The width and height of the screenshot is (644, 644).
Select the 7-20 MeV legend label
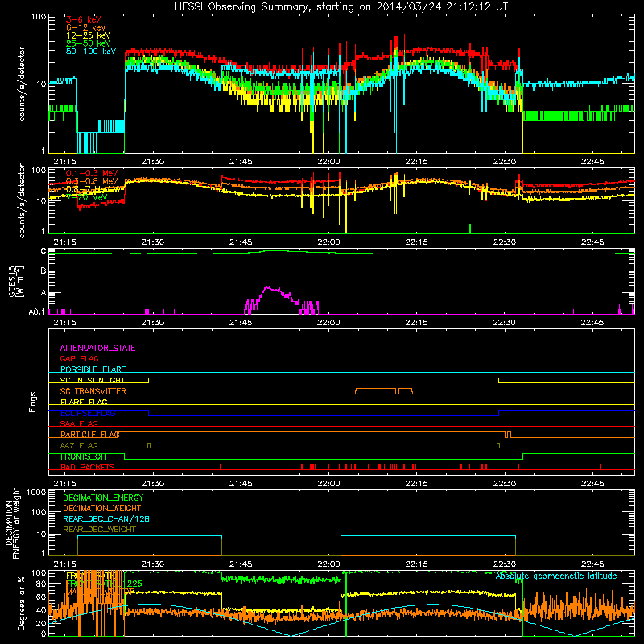coord(87,197)
